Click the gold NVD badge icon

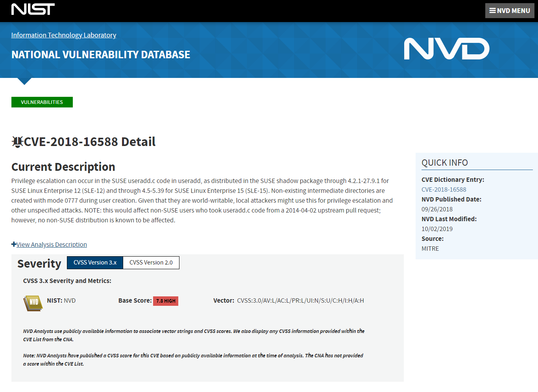pyautogui.click(x=33, y=303)
